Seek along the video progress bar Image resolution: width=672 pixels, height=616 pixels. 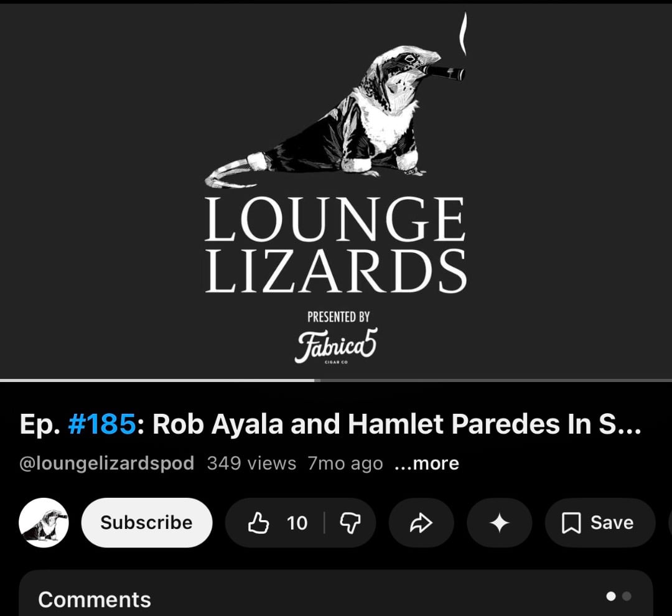click(336, 380)
